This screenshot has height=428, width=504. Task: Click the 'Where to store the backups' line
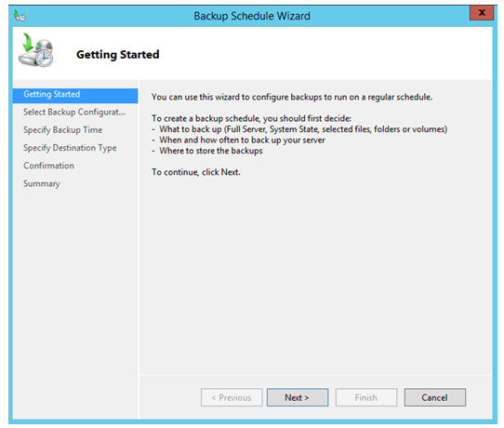coord(207,151)
